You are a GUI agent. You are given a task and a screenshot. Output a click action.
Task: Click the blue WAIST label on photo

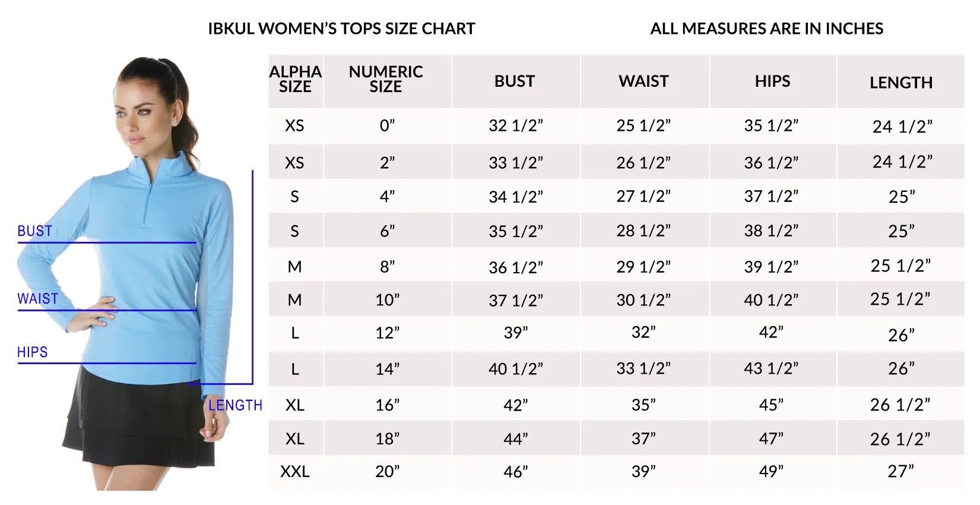[38, 299]
